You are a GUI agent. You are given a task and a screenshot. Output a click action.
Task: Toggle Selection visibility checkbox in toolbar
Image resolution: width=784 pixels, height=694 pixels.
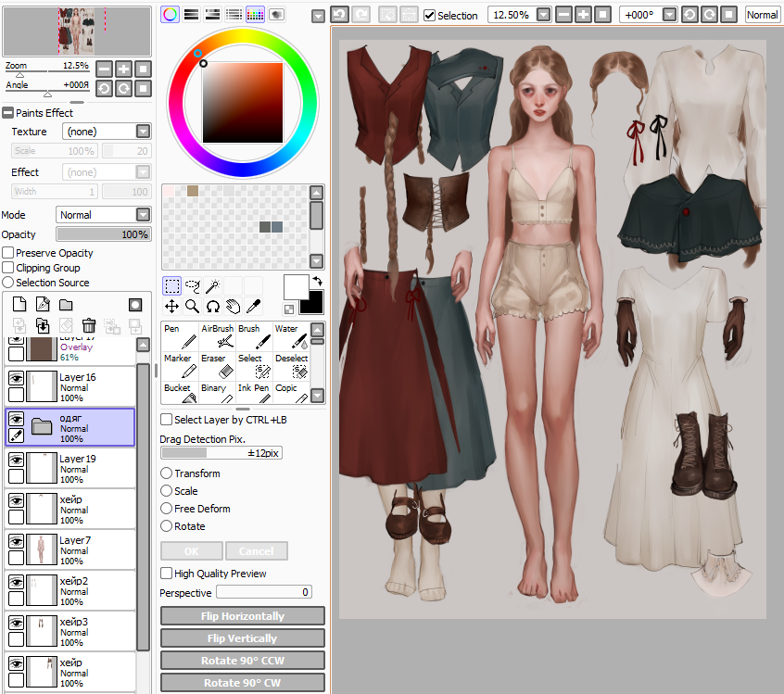click(x=429, y=16)
